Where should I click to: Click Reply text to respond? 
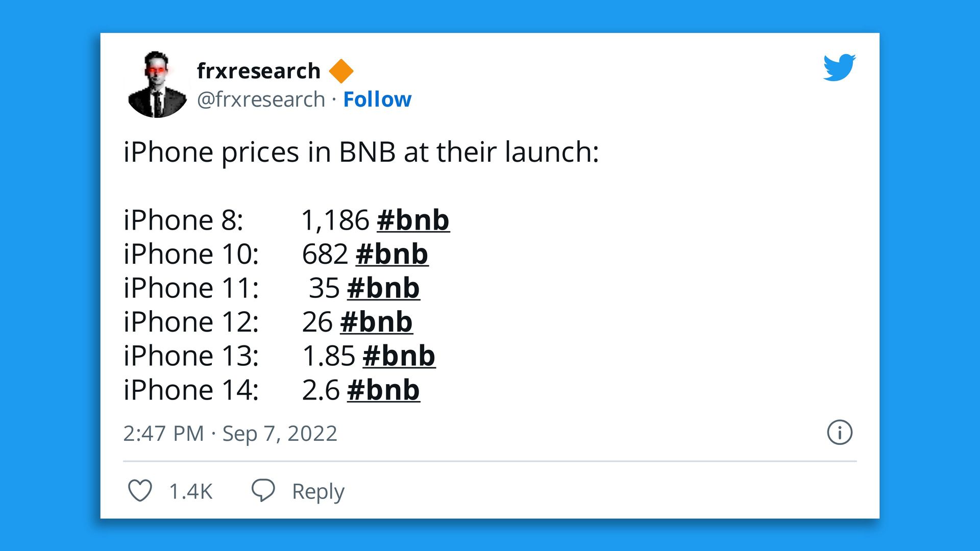pyautogui.click(x=317, y=491)
